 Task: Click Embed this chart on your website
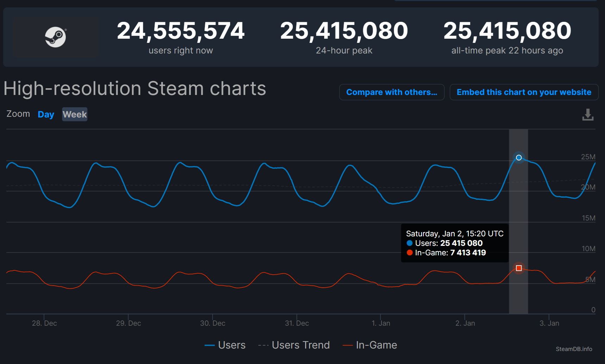click(x=524, y=92)
